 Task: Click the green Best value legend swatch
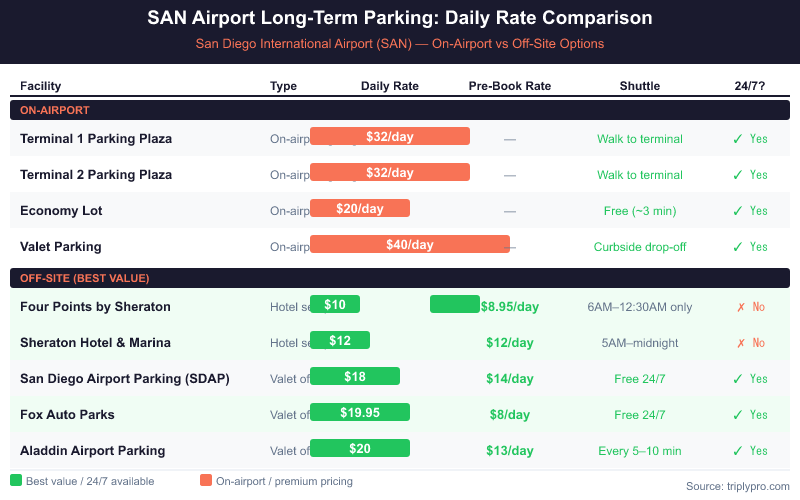pyautogui.click(x=16, y=481)
